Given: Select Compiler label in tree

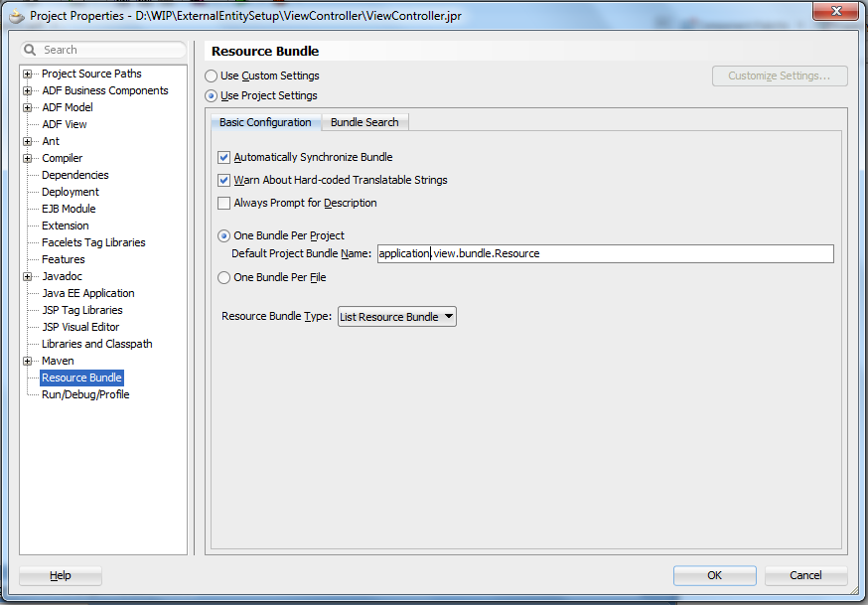Looking at the screenshot, I should pyautogui.click(x=62, y=158).
